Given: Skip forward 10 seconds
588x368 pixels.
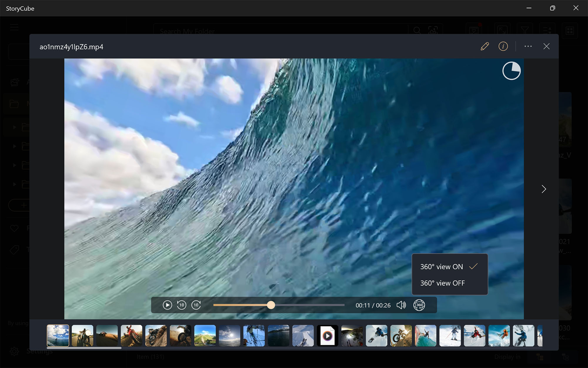Looking at the screenshot, I should [196, 305].
